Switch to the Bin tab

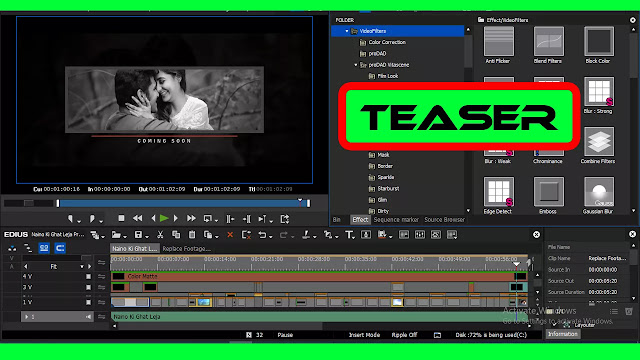(x=337, y=220)
